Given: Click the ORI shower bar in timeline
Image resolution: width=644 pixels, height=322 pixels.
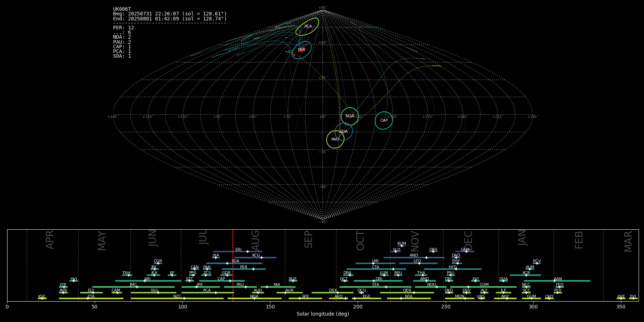Looking at the screenshot, I should tap(378, 281).
